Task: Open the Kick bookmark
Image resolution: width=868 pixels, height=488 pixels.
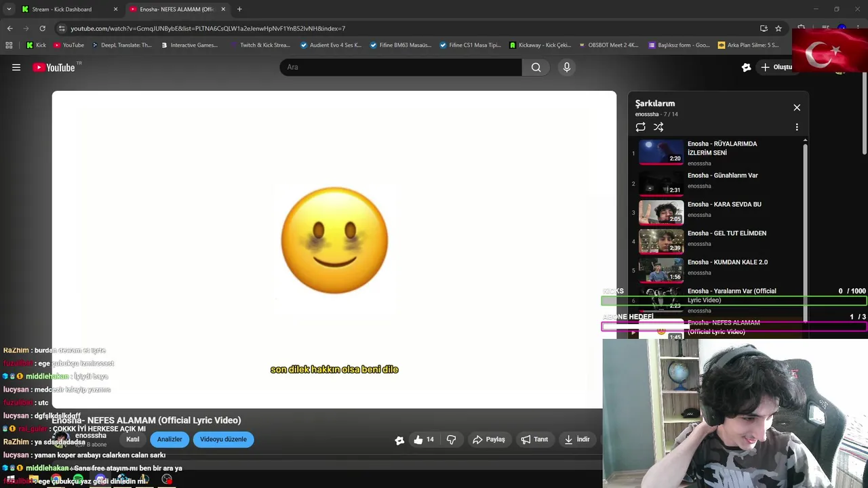Action: pyautogui.click(x=36, y=45)
